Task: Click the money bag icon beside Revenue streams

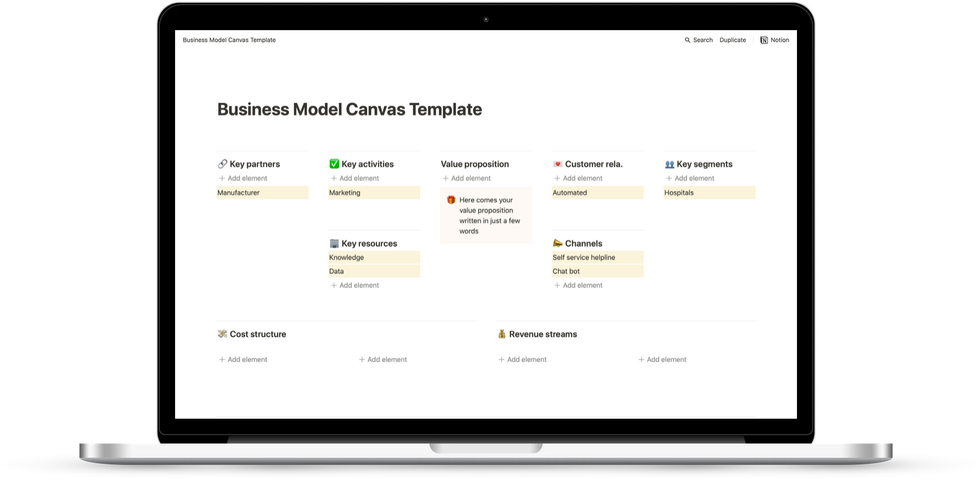Action: (502, 335)
